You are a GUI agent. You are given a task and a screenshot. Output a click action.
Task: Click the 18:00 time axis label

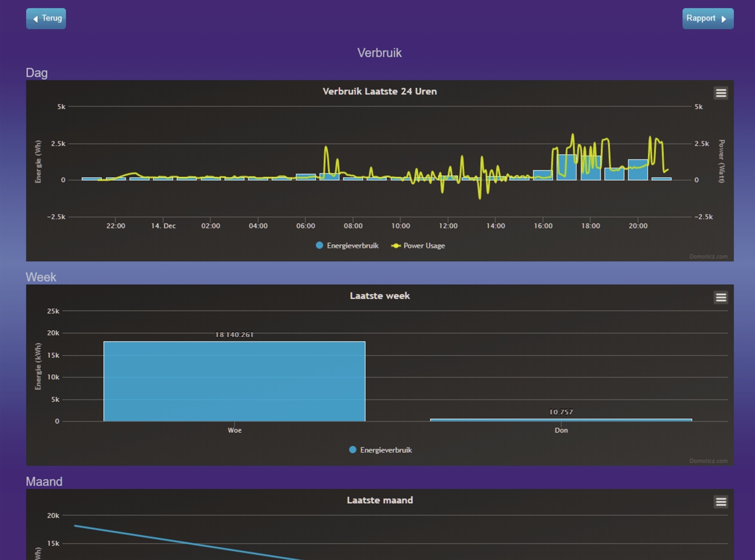pyautogui.click(x=591, y=226)
